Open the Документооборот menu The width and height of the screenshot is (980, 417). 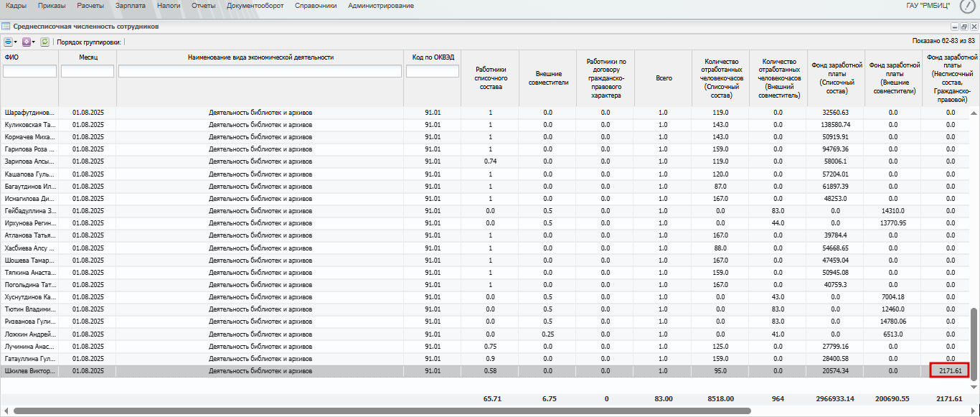(255, 6)
